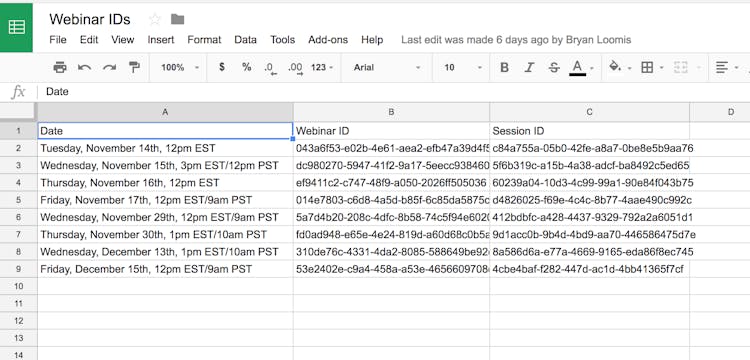Select cell Thursday, November 30th

click(165, 235)
